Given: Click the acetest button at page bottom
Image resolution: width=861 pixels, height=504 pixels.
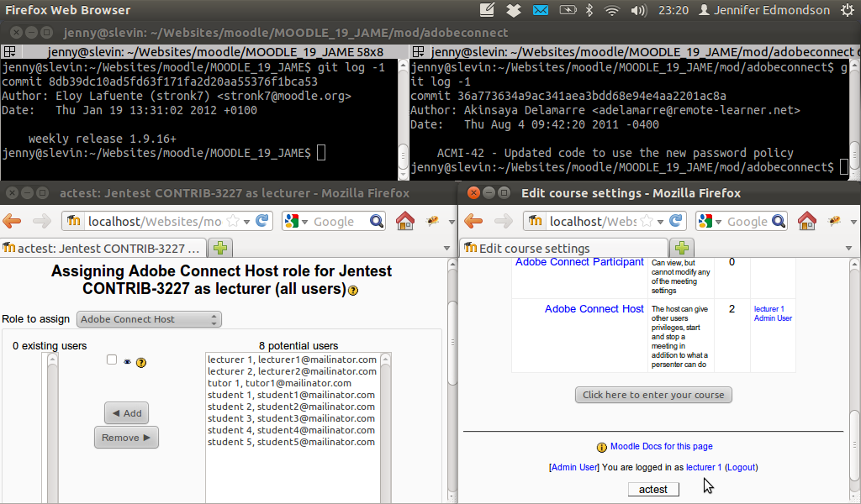Looking at the screenshot, I should [653, 489].
